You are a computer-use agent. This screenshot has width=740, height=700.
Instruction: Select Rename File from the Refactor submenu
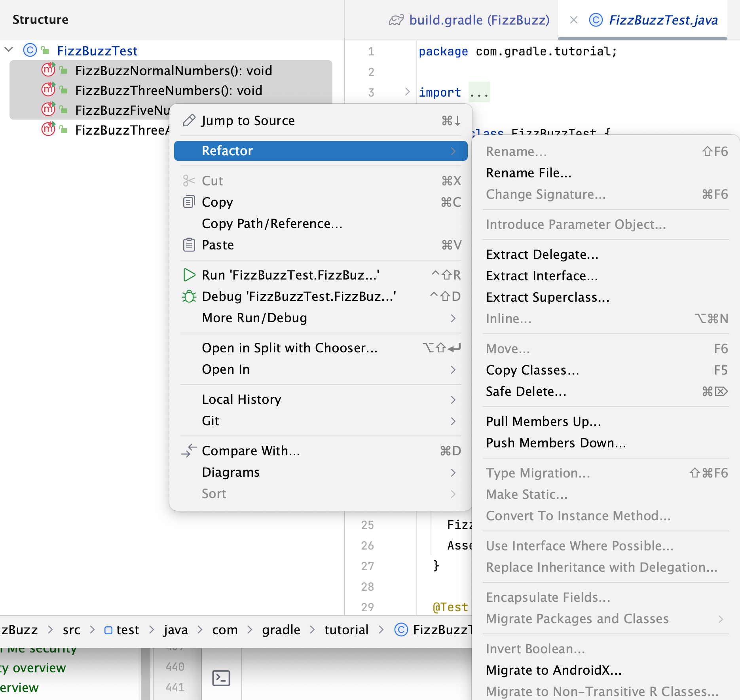[529, 173]
